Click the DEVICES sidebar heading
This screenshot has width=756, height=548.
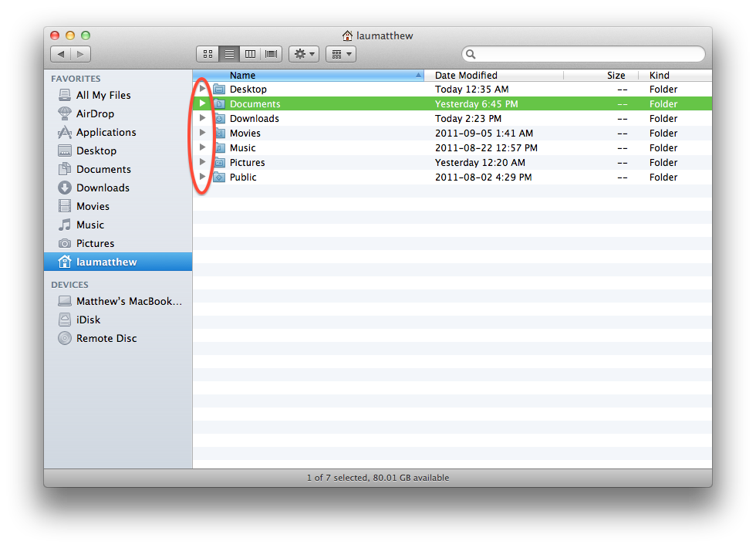pos(69,285)
